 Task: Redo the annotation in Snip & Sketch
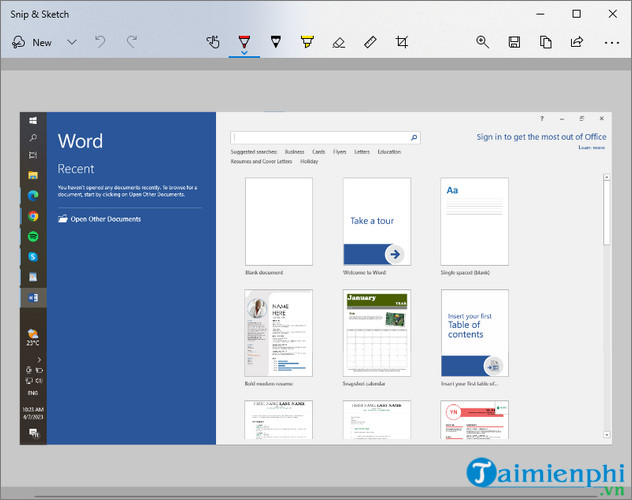click(132, 42)
